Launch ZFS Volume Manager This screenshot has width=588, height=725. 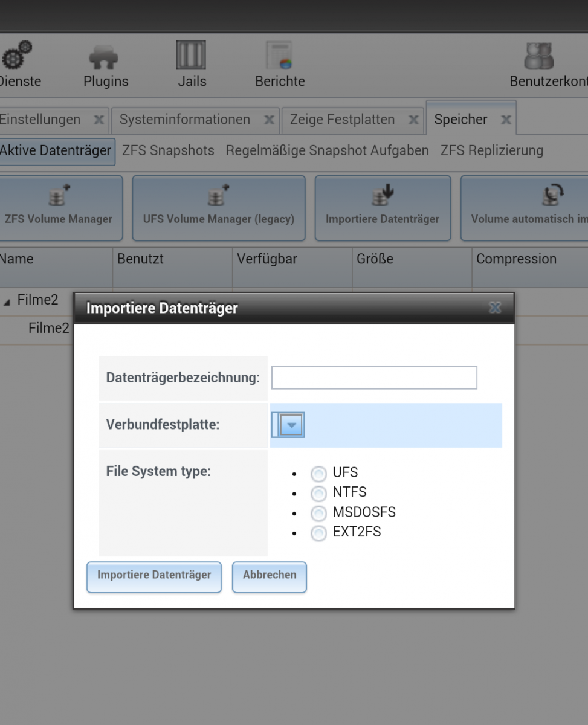point(60,208)
